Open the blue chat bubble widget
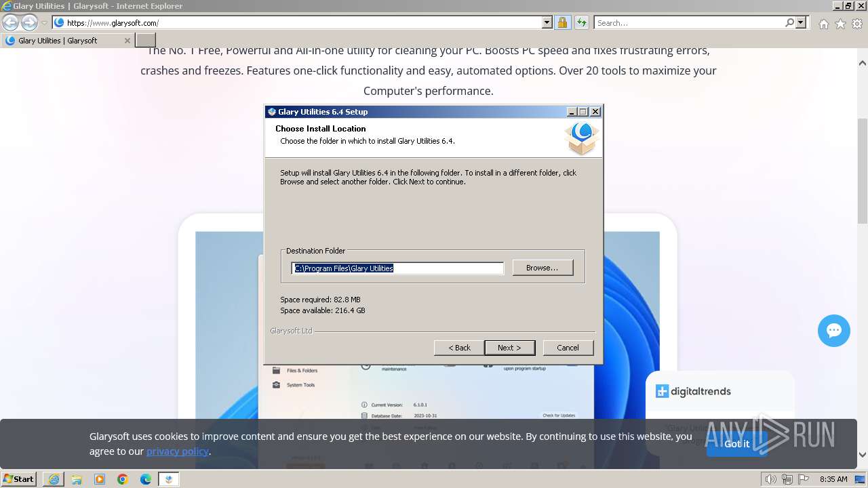Image resolution: width=868 pixels, height=488 pixels. (834, 331)
